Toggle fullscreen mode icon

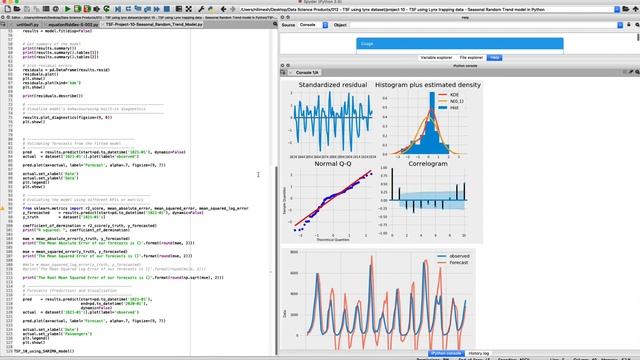pos(189,9)
